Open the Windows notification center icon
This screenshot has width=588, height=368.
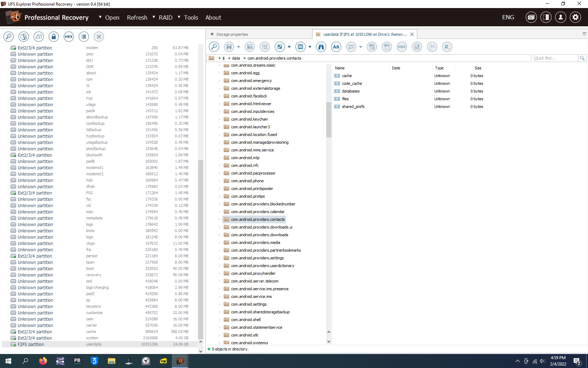[x=577, y=361]
